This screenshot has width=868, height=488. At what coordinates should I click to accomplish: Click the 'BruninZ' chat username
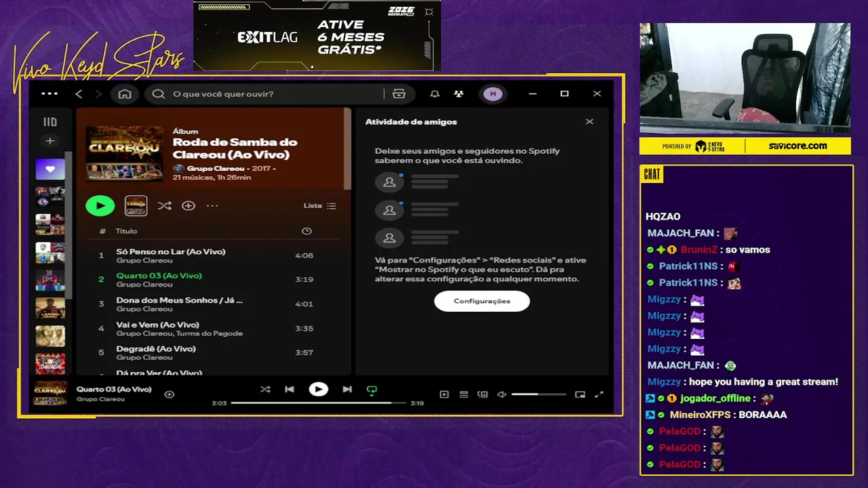pyautogui.click(x=698, y=249)
